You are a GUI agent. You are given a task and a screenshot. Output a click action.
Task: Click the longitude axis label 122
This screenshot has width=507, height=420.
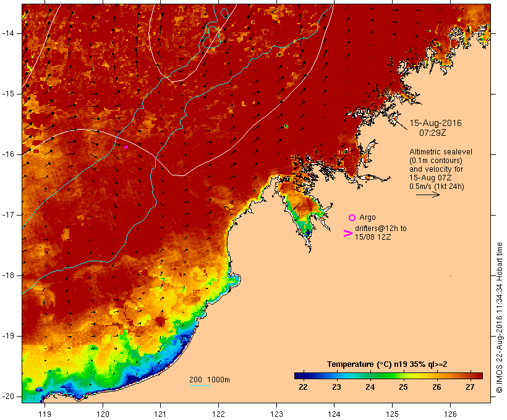point(219,414)
